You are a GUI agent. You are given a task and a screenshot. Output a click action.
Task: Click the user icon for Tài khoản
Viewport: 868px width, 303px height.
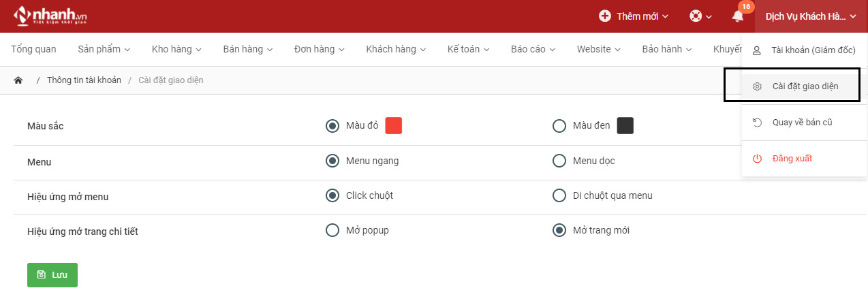[757, 50]
